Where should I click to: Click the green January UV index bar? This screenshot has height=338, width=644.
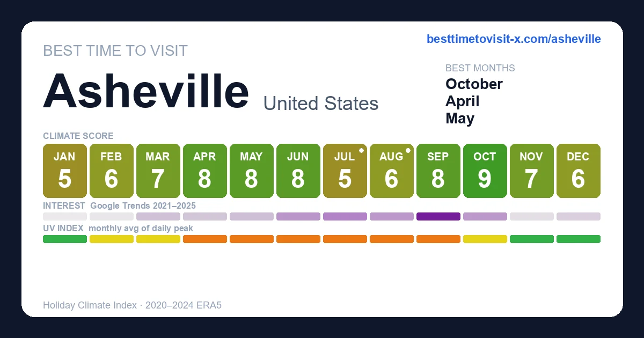click(65, 239)
